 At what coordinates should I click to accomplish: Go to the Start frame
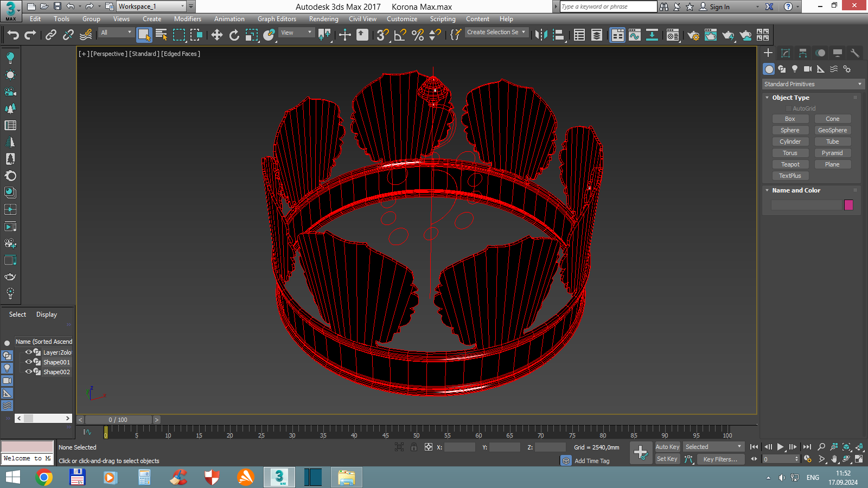[x=754, y=447]
